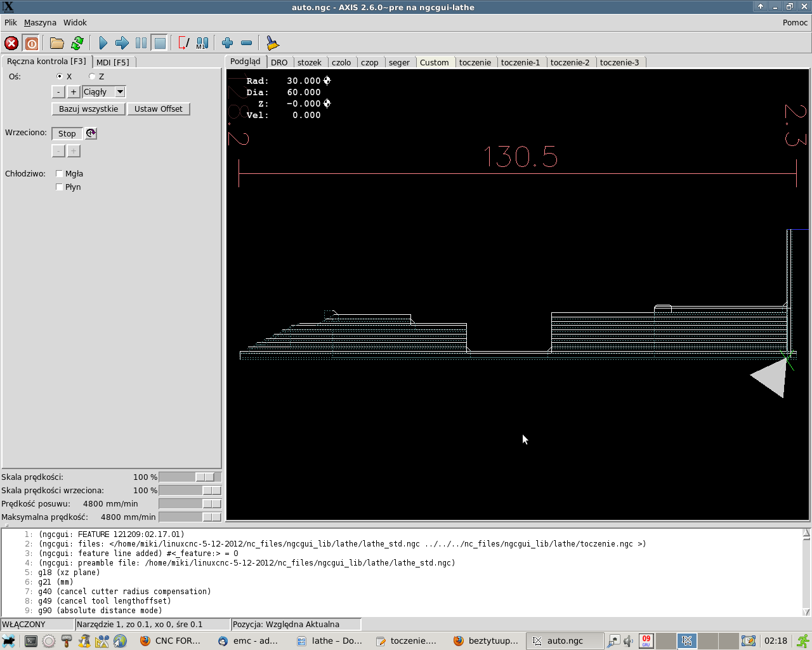Open the Maszyna menu
The image size is (812, 650).
40,22
